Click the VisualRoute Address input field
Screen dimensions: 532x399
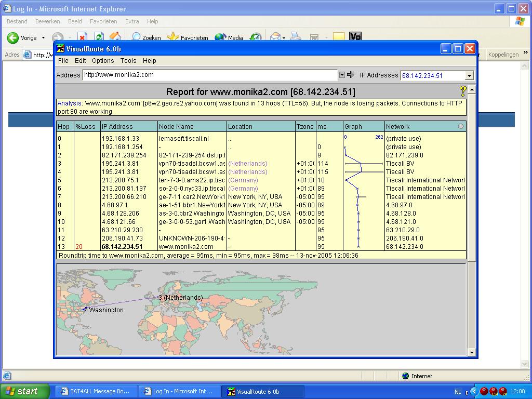pos(210,75)
